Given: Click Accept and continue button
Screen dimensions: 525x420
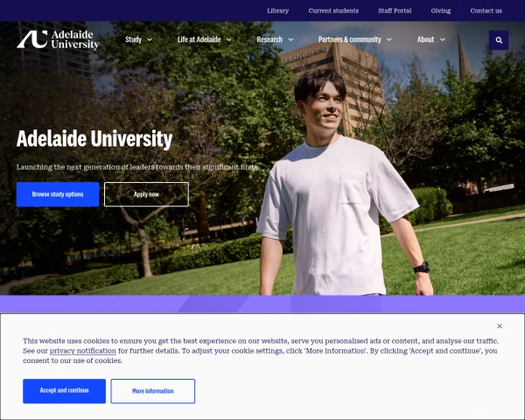Looking at the screenshot, I should point(64,391).
